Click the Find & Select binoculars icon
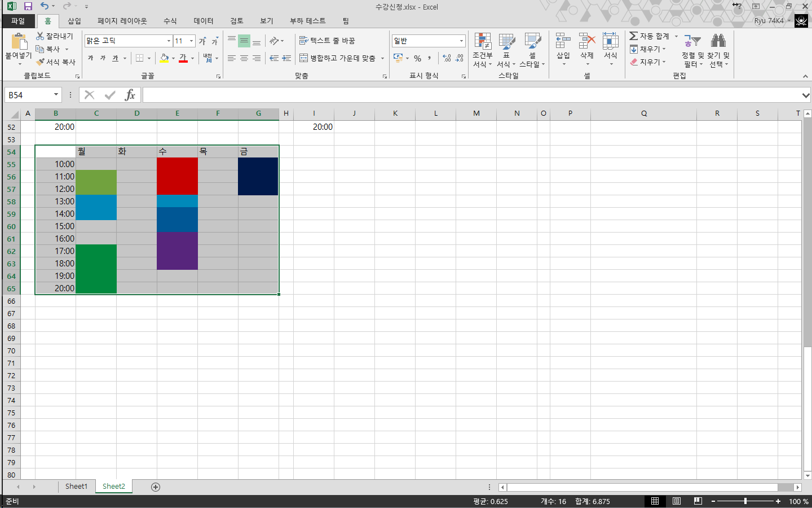The width and height of the screenshot is (812, 508). 718,41
